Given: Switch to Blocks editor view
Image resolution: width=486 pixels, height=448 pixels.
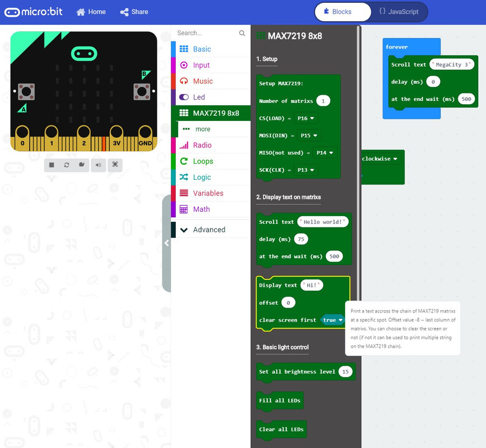Looking at the screenshot, I should [343, 12].
